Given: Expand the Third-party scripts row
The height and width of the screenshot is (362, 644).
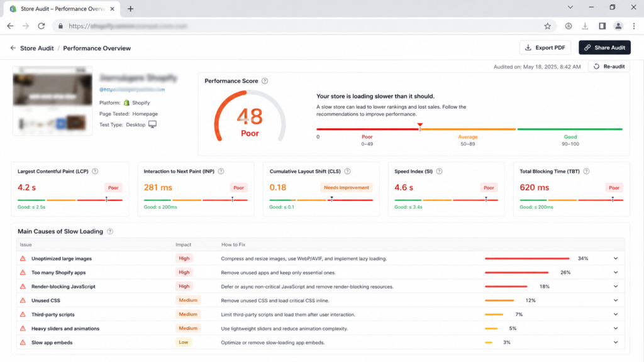Looking at the screenshot, I should coord(616,314).
